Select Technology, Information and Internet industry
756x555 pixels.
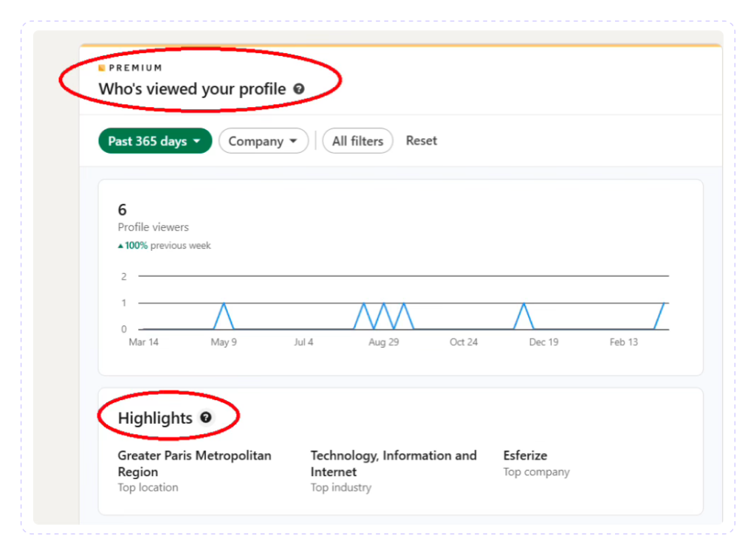click(393, 463)
